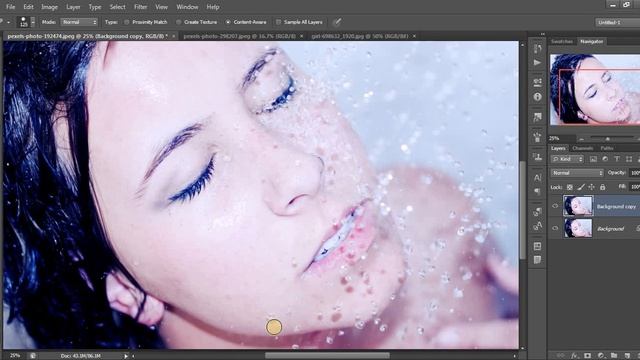
Task: Click the zoom-out icon in Navigator
Action: (x=581, y=139)
